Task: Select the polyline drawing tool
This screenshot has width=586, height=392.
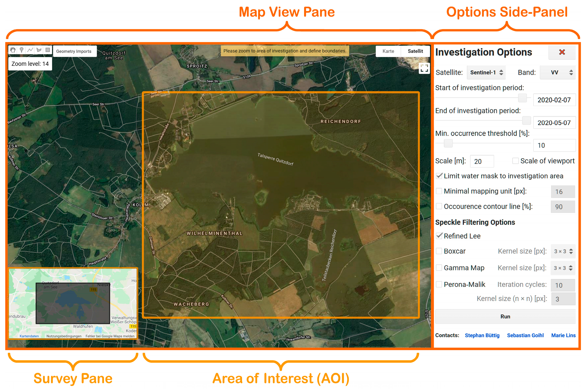Action: click(x=30, y=50)
